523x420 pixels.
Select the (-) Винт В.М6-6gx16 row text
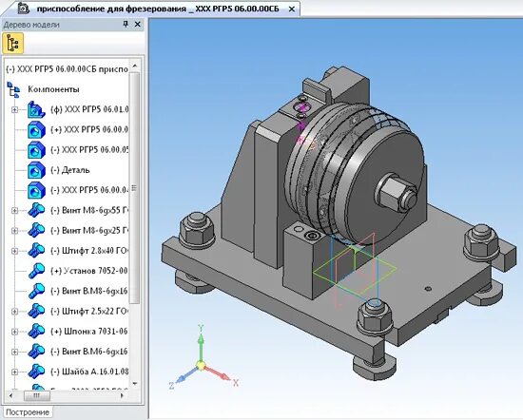(x=89, y=352)
